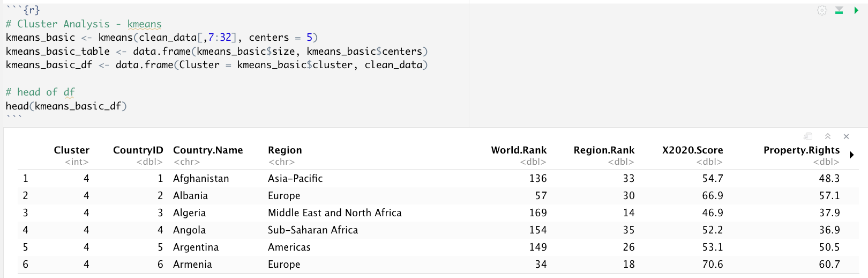The height and width of the screenshot is (278, 868).
Task: Click the CountryID column header
Action: tap(138, 150)
